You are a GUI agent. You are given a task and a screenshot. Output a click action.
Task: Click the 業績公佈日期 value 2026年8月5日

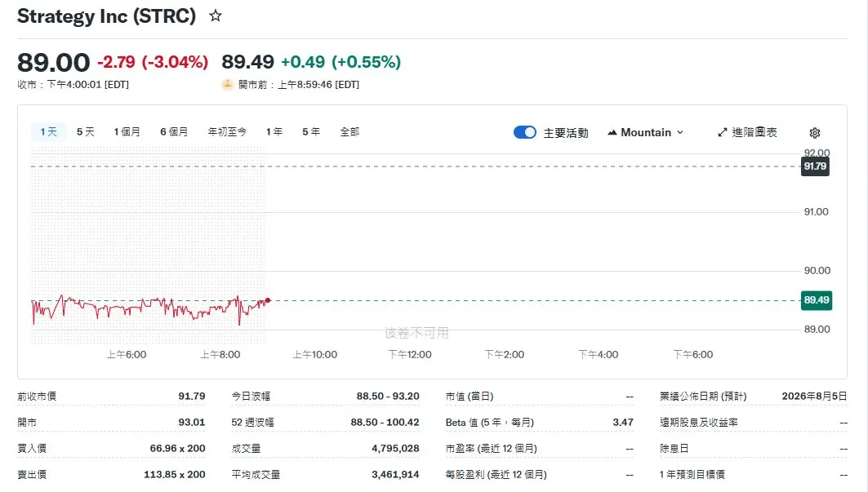[x=814, y=397]
